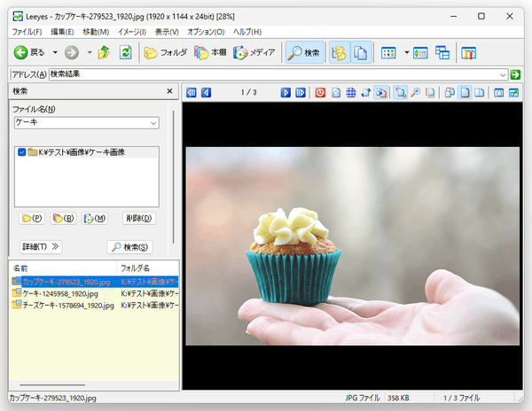The height and width of the screenshot is (411, 532).
Task: Expand the address bar dropdown
Action: [x=503, y=74]
